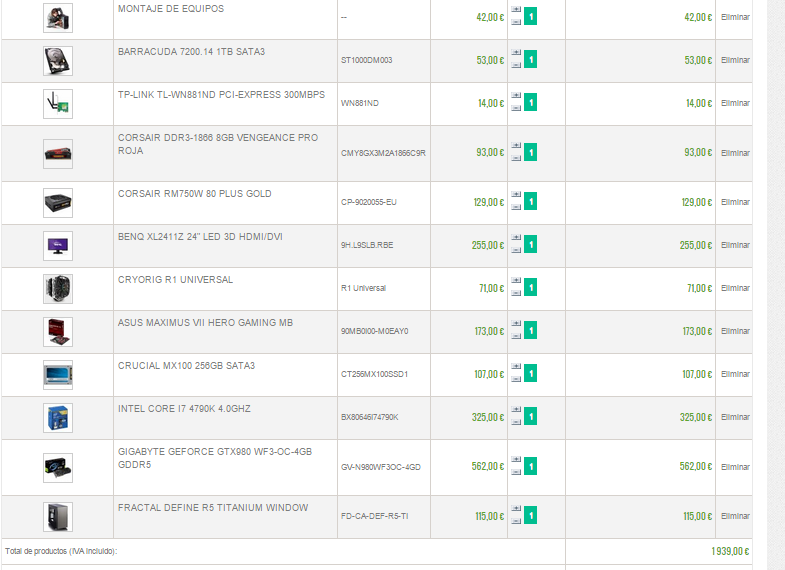The width and height of the screenshot is (785, 570).
Task: Click quantity field of Corsair RM750W row
Action: 531,201
